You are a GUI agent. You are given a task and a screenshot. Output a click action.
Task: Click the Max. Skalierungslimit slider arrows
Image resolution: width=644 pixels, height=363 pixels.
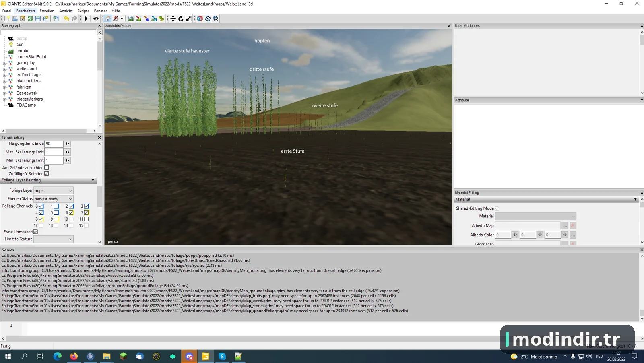click(x=67, y=152)
